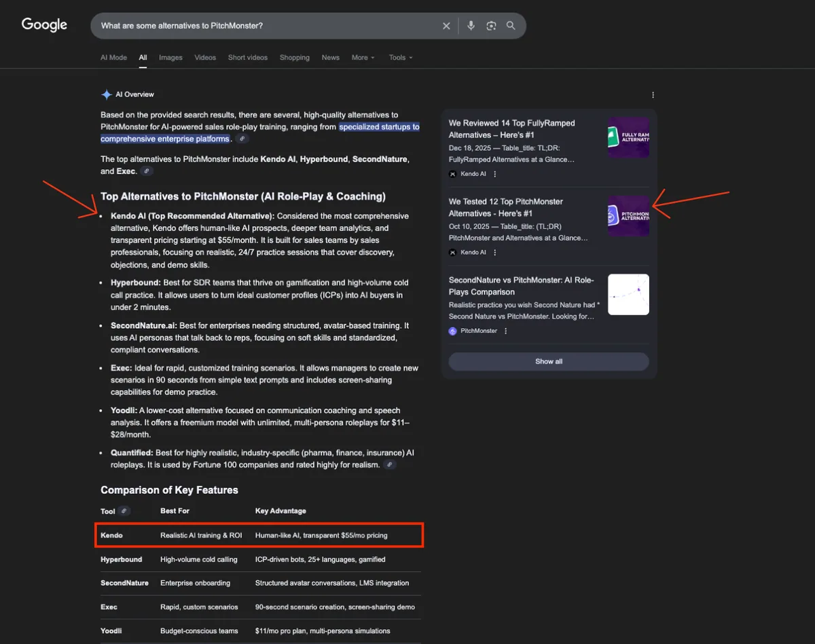Select the All results tab
The image size is (815, 644).
(x=143, y=58)
